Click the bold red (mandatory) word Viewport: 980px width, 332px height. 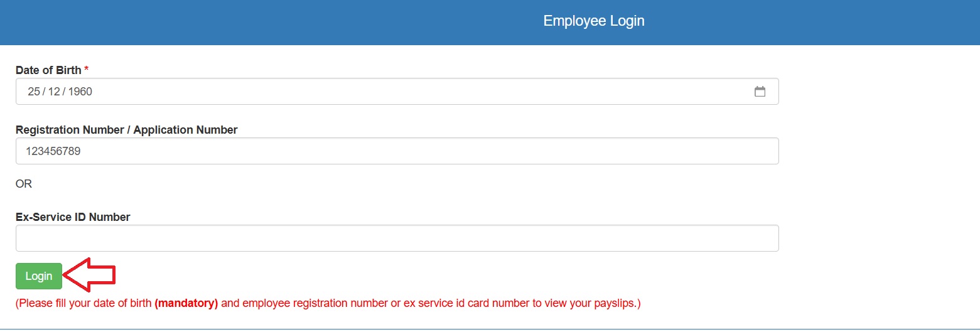186,304
